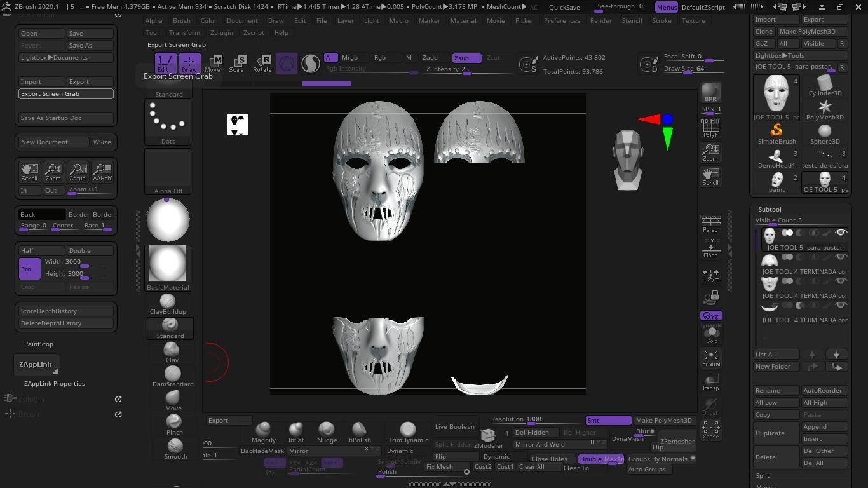Enable BackfaceMask option
The height and width of the screenshot is (488, 868).
[262, 451]
